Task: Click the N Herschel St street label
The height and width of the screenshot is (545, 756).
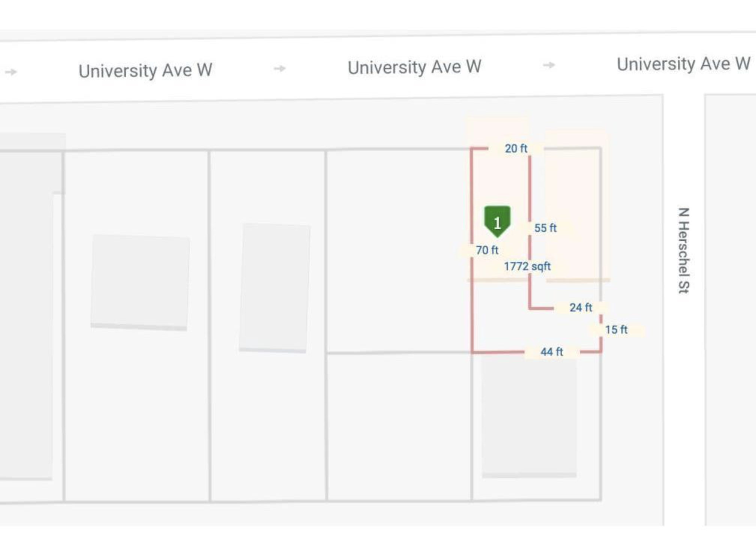Action: pos(684,250)
